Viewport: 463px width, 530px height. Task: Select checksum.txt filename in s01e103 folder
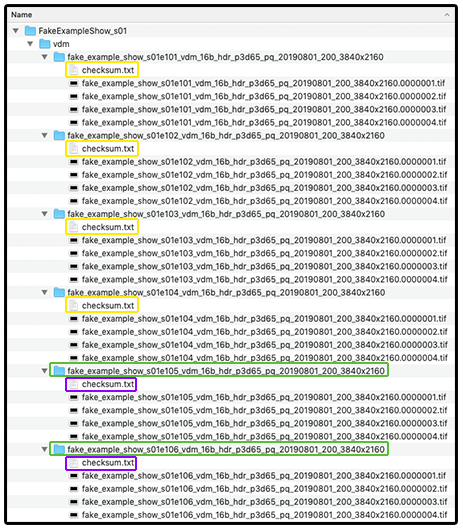(x=108, y=227)
